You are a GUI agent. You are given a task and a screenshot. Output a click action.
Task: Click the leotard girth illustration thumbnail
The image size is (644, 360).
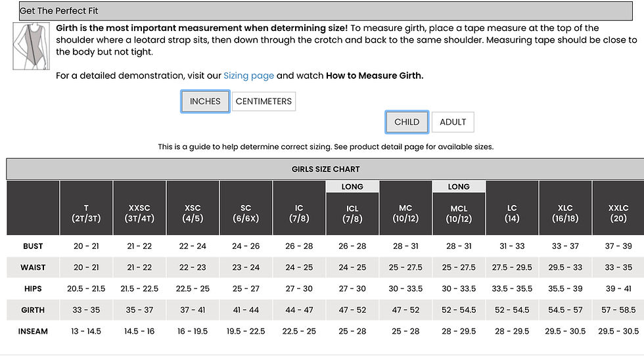click(32, 46)
